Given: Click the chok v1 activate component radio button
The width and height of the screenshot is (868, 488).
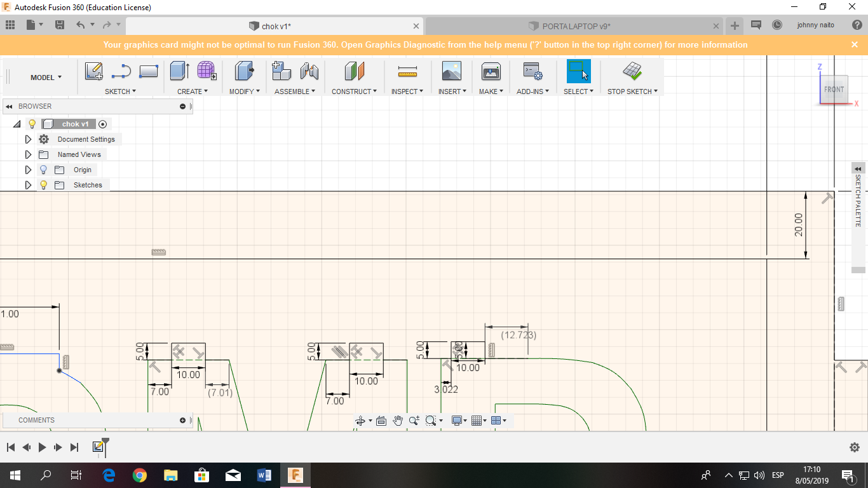Looking at the screenshot, I should pyautogui.click(x=102, y=124).
